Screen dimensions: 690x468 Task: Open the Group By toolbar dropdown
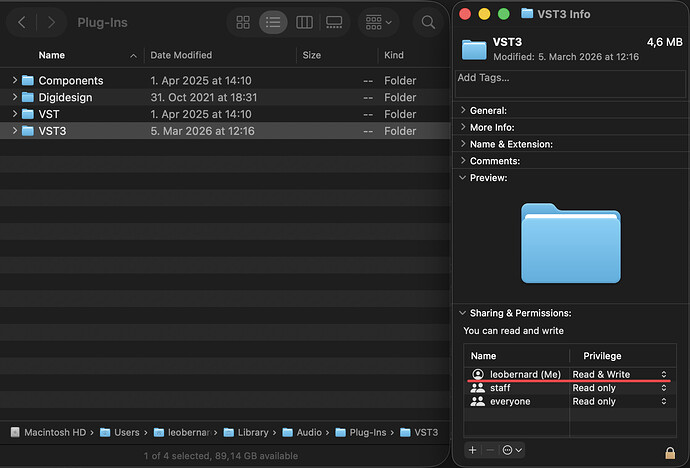(x=379, y=22)
